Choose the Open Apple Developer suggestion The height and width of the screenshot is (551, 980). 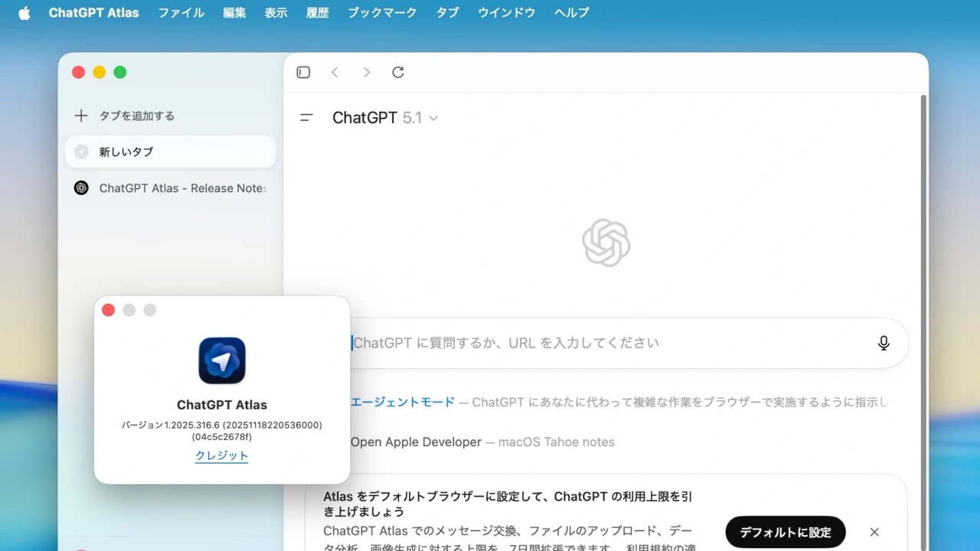coord(416,442)
